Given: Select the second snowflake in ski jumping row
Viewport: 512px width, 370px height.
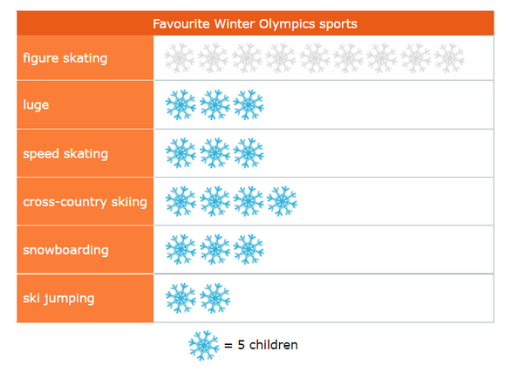Looking at the screenshot, I should [215, 298].
